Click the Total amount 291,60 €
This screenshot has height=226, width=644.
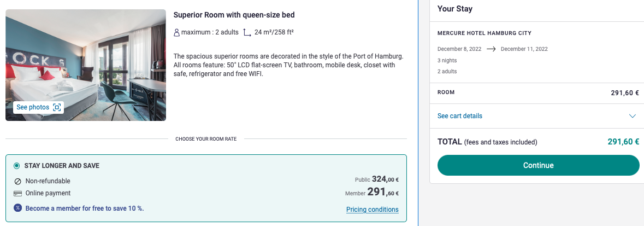(623, 142)
